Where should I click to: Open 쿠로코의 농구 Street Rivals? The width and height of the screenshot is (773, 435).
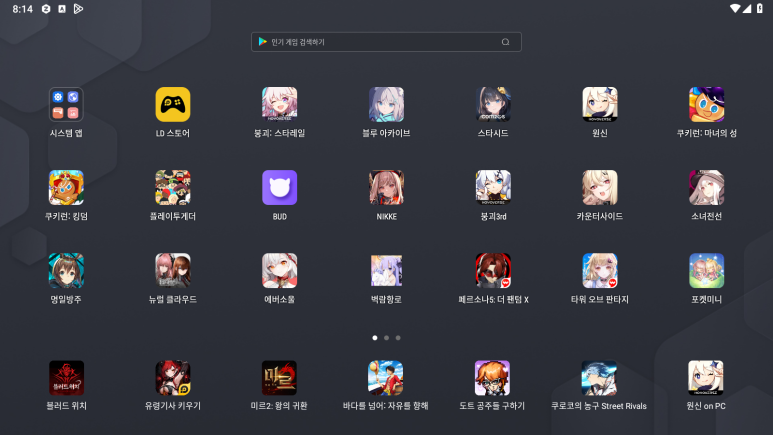click(599, 378)
